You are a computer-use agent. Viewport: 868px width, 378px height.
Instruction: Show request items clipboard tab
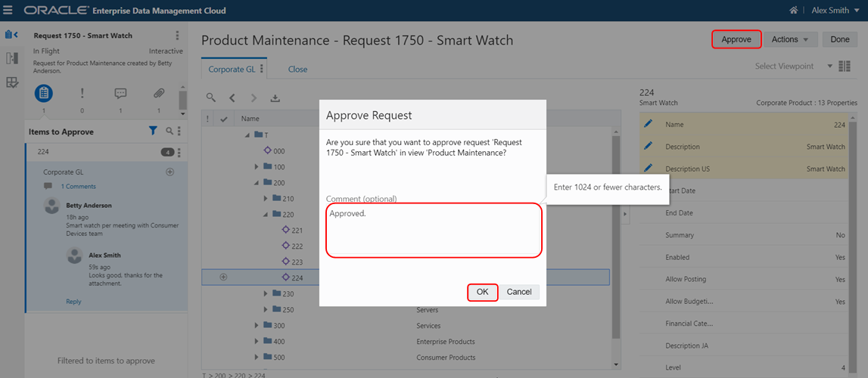pyautogui.click(x=44, y=94)
